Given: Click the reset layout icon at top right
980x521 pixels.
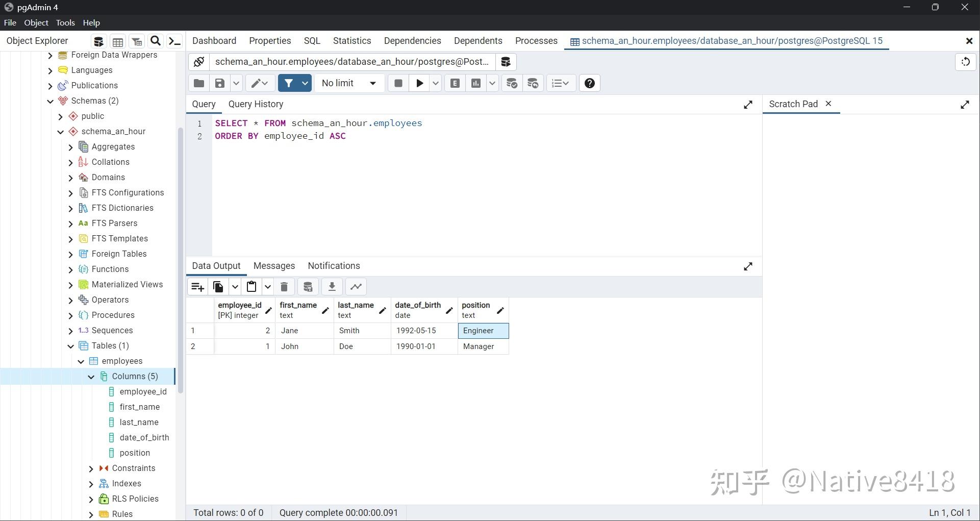Looking at the screenshot, I should point(965,62).
